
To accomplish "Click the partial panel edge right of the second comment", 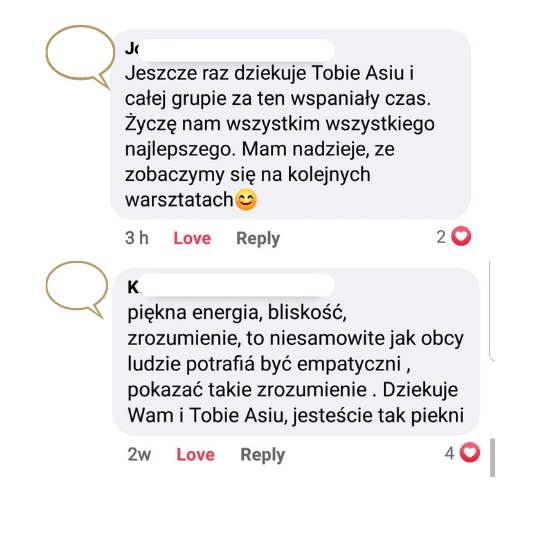I will point(492,311).
